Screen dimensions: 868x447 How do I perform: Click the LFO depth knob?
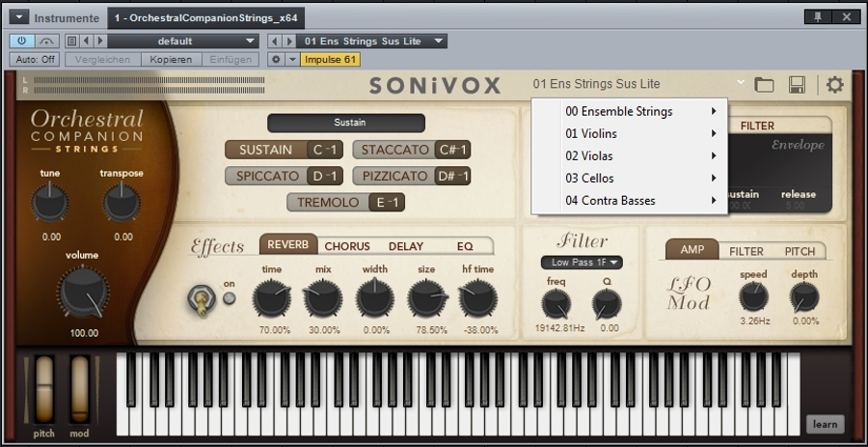pos(804,296)
